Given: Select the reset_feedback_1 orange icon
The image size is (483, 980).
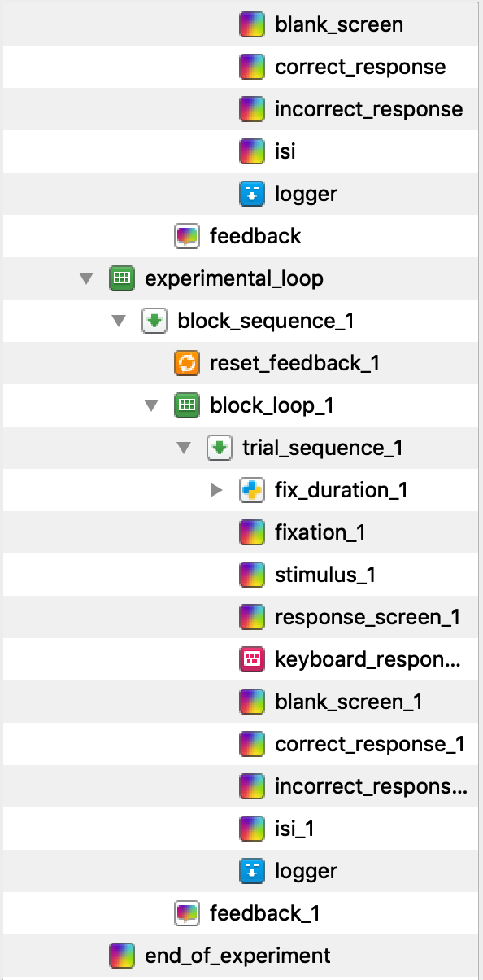Looking at the screenshot, I should click(187, 363).
